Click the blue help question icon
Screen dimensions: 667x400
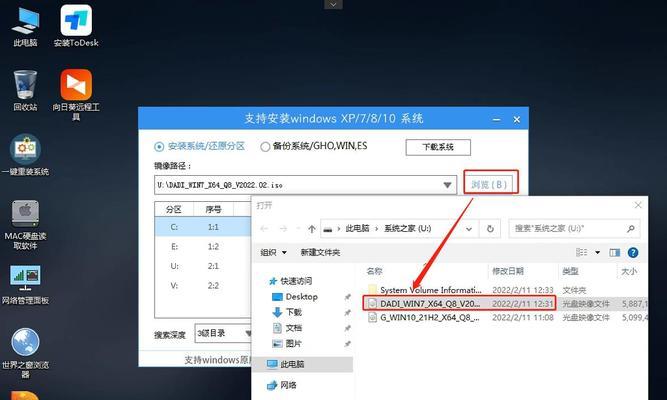point(633,252)
